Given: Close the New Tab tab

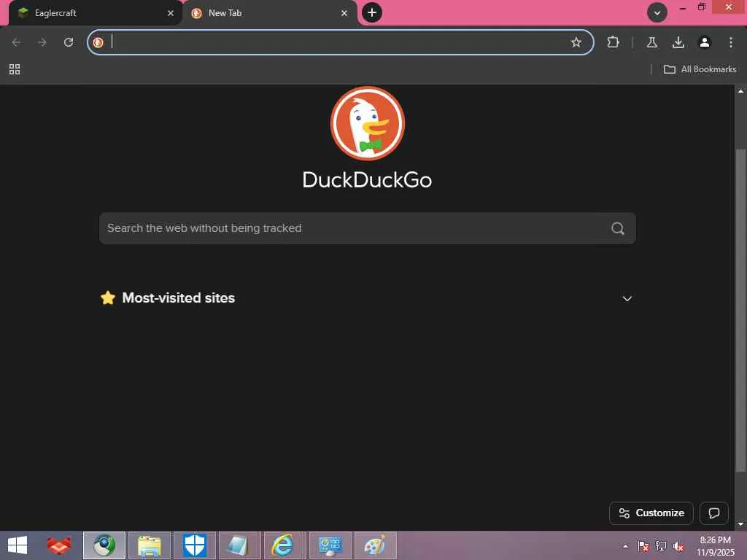Looking at the screenshot, I should 344,13.
